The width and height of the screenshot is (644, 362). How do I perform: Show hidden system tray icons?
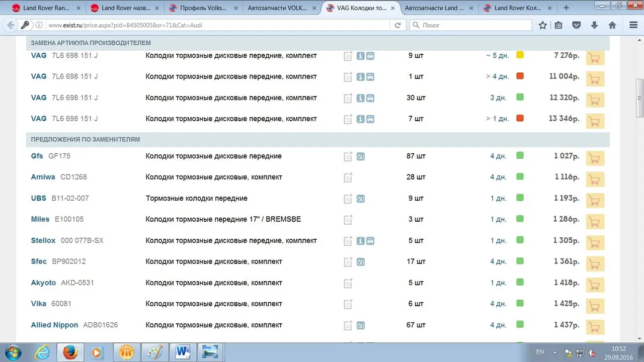555,352
